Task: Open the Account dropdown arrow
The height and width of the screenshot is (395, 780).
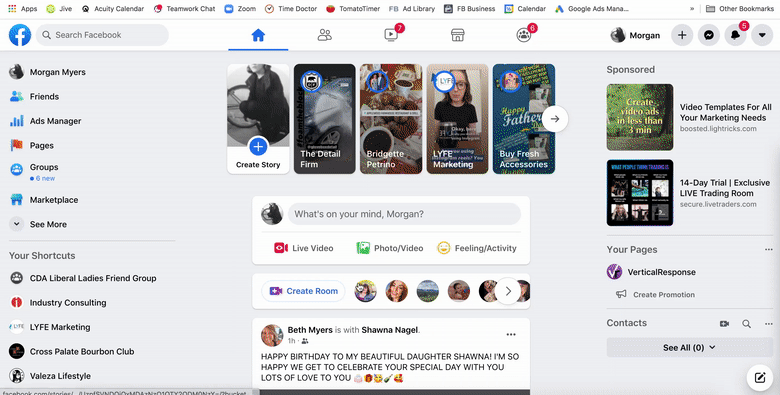Action: click(x=762, y=35)
